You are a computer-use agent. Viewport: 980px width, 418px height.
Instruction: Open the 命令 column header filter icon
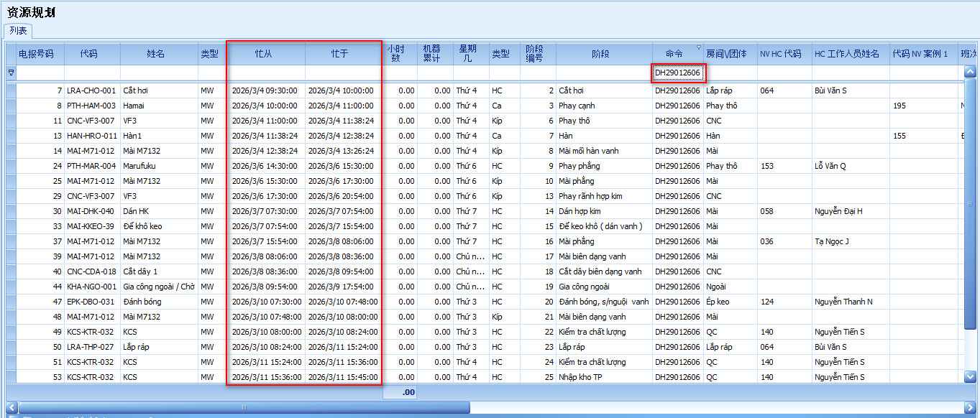click(x=697, y=47)
